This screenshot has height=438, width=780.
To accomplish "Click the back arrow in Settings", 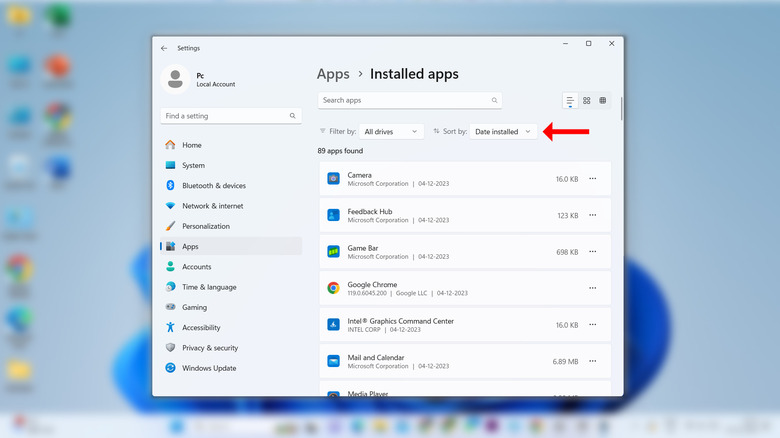I will pos(164,47).
